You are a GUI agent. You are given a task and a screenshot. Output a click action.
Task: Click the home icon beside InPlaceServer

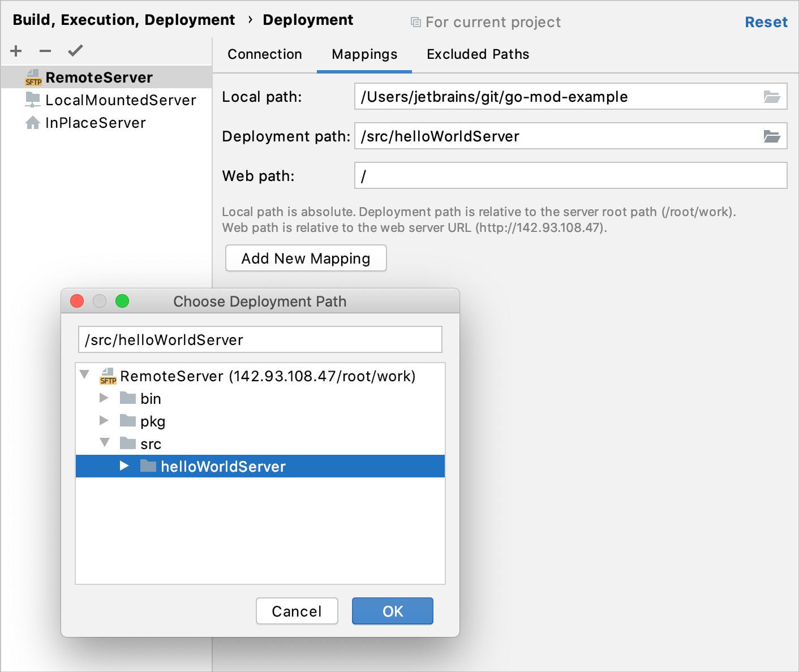click(33, 122)
